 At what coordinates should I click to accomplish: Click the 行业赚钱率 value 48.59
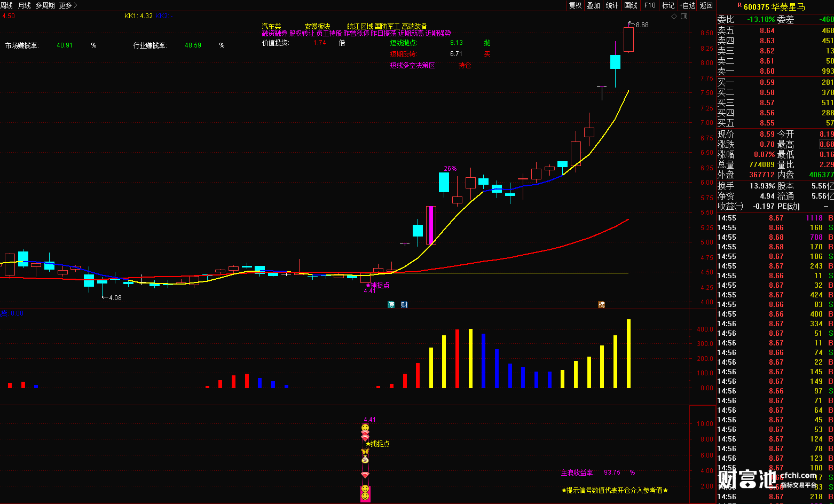(193, 45)
